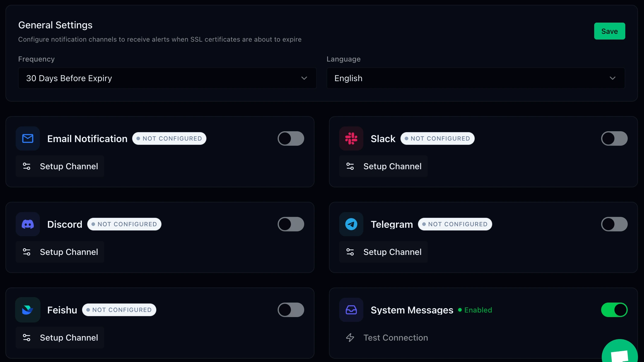Image resolution: width=644 pixels, height=362 pixels.
Task: Click Setup Channel under Slack
Action: [x=383, y=166]
